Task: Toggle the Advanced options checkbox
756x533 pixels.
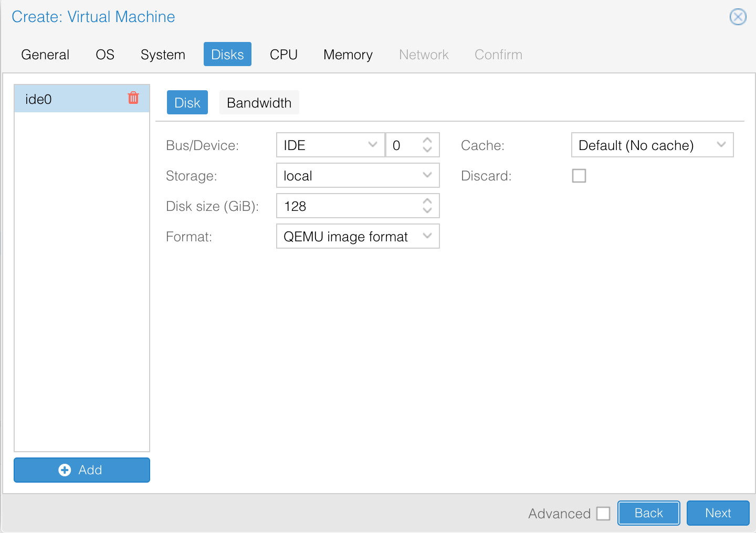Action: (603, 514)
